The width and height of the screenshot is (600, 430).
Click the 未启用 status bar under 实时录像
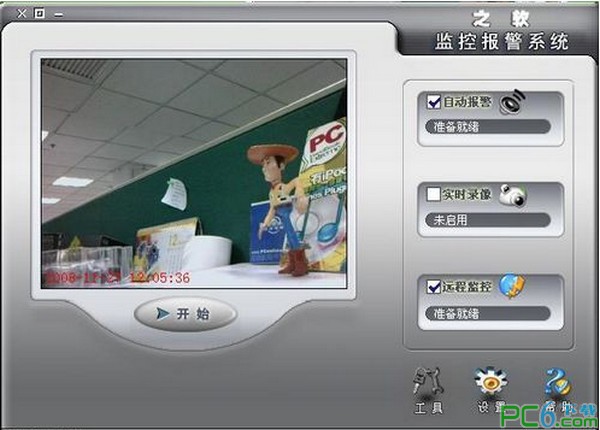(x=488, y=220)
